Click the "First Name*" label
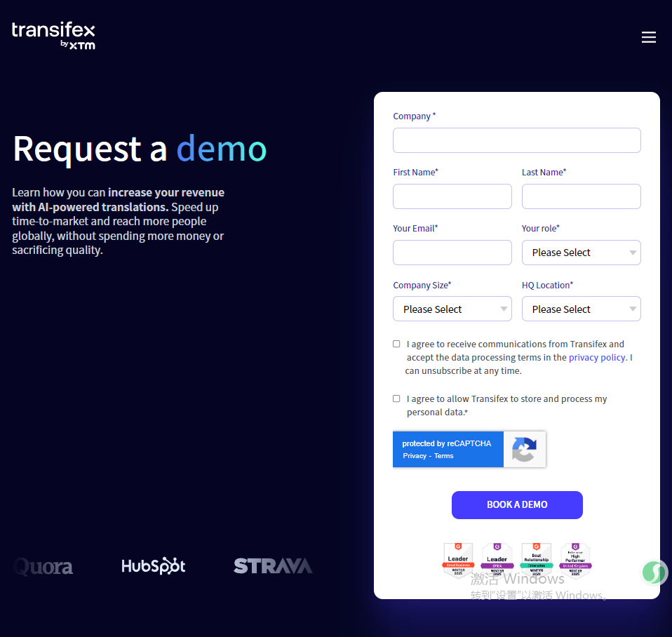672x637 pixels. pyautogui.click(x=416, y=172)
